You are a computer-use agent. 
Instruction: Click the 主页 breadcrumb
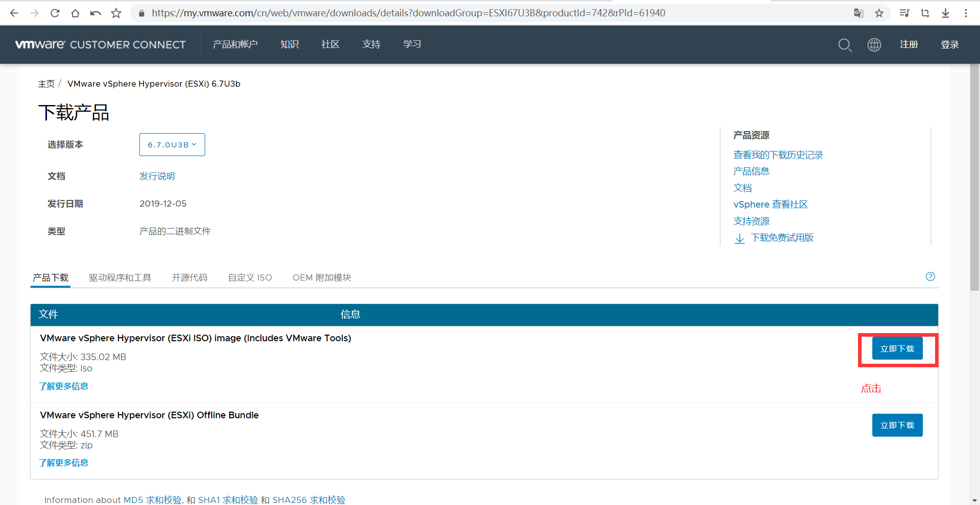(46, 84)
